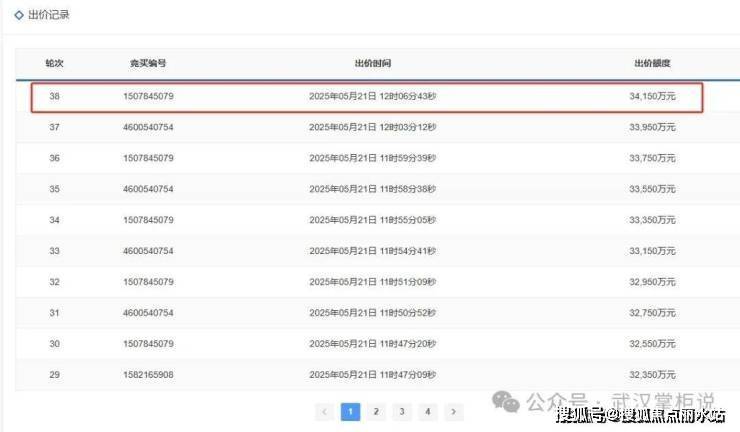
Task: Click bidder ID 4600540754 in round 35
Action: 148,189
